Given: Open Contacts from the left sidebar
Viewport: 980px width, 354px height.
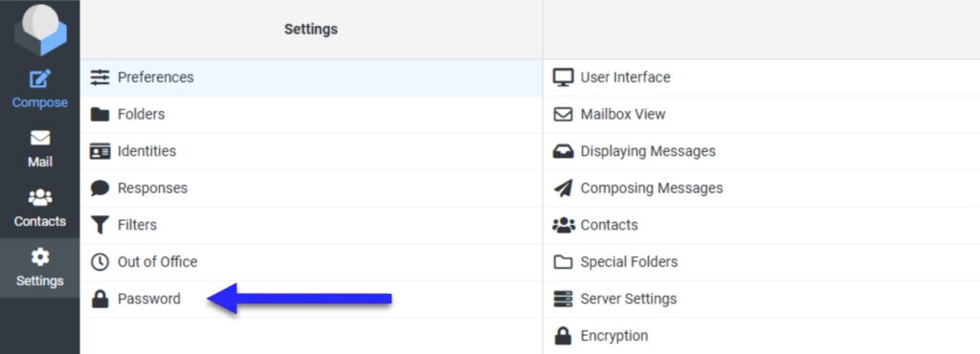Looking at the screenshot, I should click(40, 209).
